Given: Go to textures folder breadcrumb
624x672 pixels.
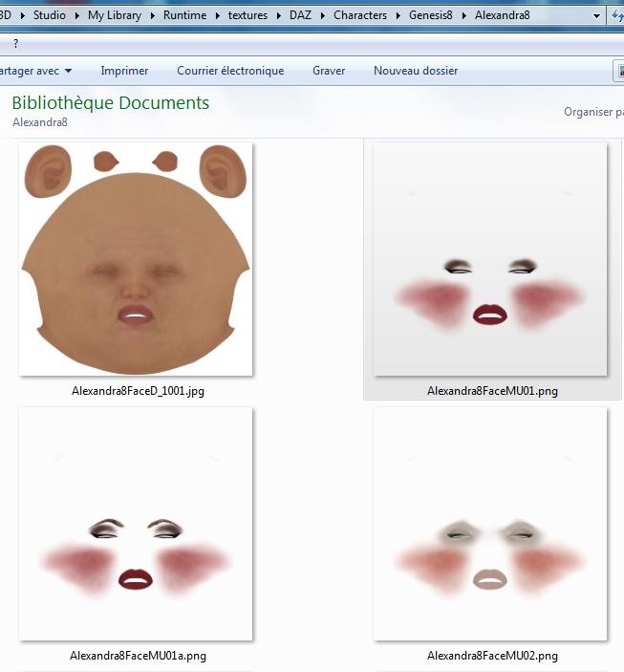Looking at the screenshot, I should [x=247, y=15].
